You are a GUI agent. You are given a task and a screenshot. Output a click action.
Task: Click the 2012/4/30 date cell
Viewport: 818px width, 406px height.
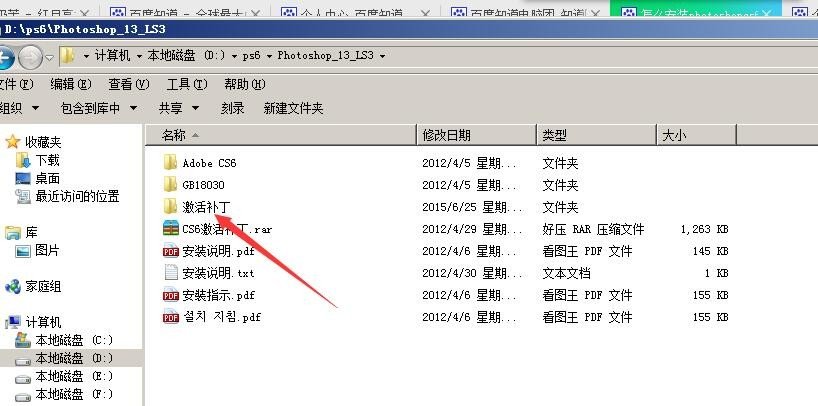tap(472, 273)
